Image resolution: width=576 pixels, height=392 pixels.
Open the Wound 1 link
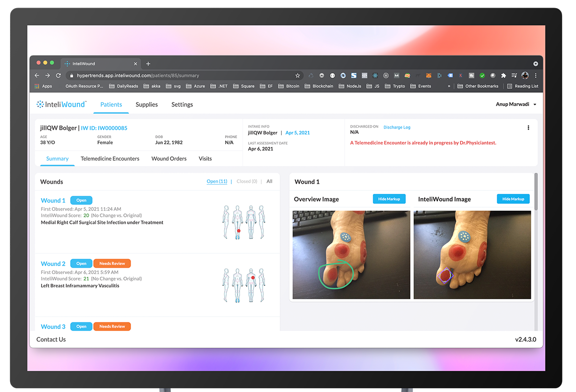coord(53,201)
